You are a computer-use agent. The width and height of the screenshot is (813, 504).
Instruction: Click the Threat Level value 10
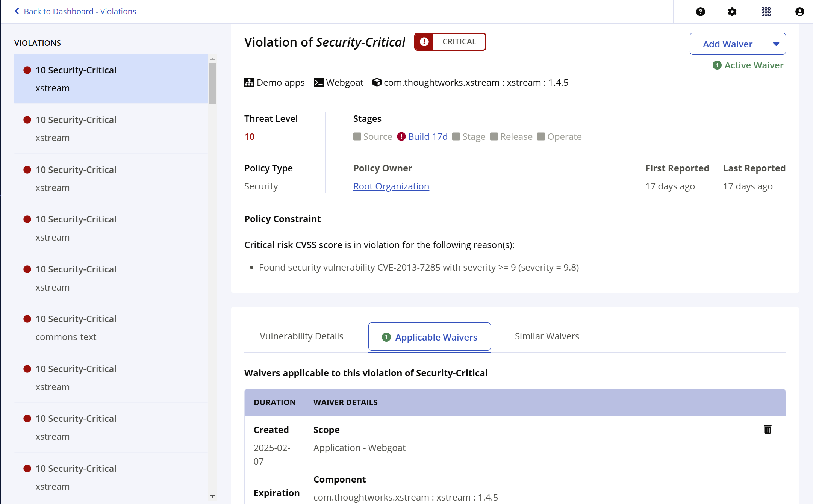pos(249,136)
